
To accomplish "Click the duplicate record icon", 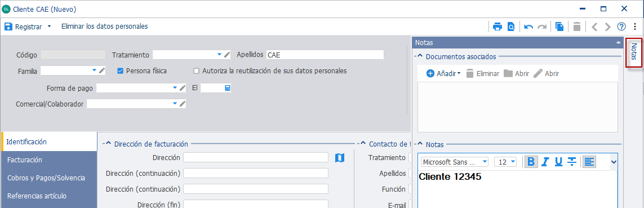I will coord(559,26).
